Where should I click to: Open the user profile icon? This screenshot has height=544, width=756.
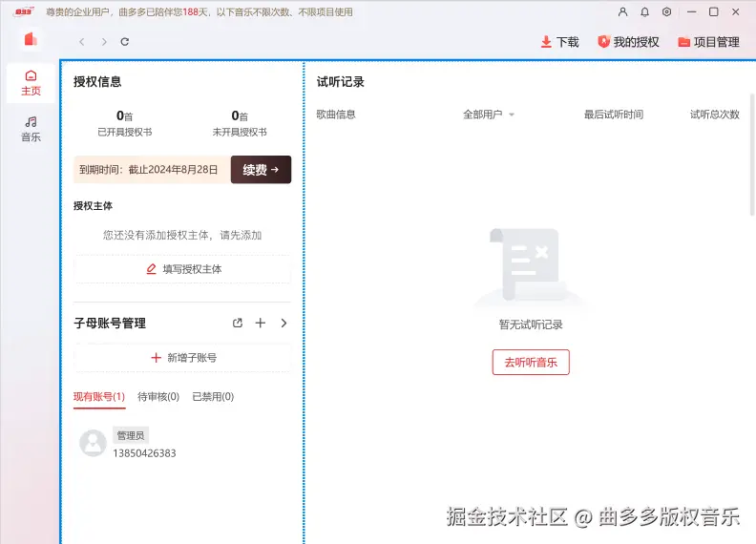[622, 12]
